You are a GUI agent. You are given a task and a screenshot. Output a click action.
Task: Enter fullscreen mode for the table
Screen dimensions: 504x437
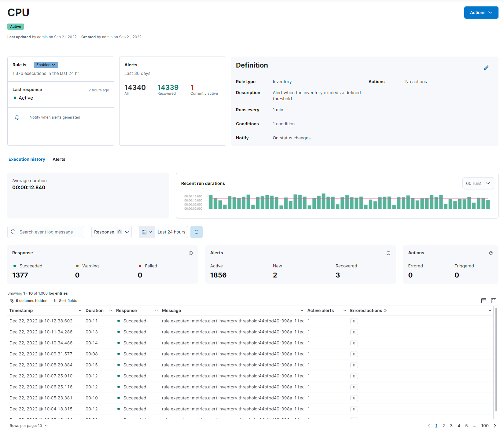click(493, 301)
